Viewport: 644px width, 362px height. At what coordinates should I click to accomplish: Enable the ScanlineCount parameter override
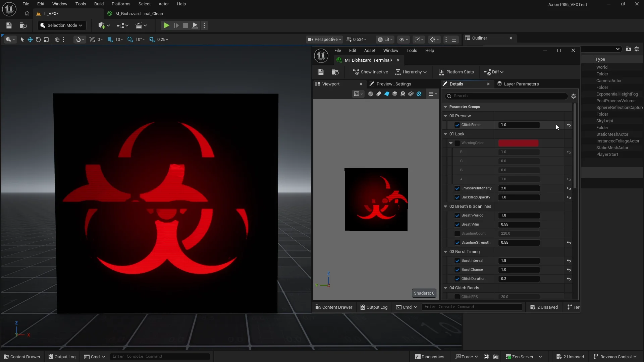(457, 234)
